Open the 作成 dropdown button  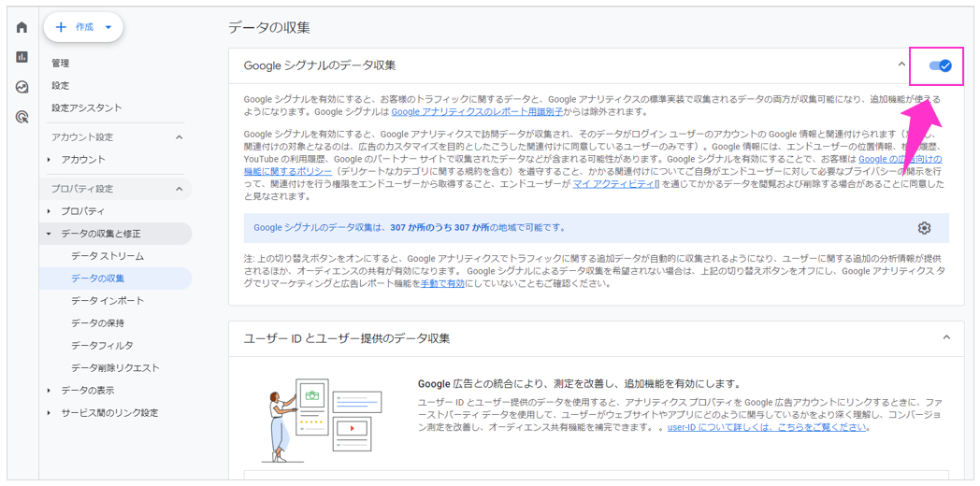83,27
